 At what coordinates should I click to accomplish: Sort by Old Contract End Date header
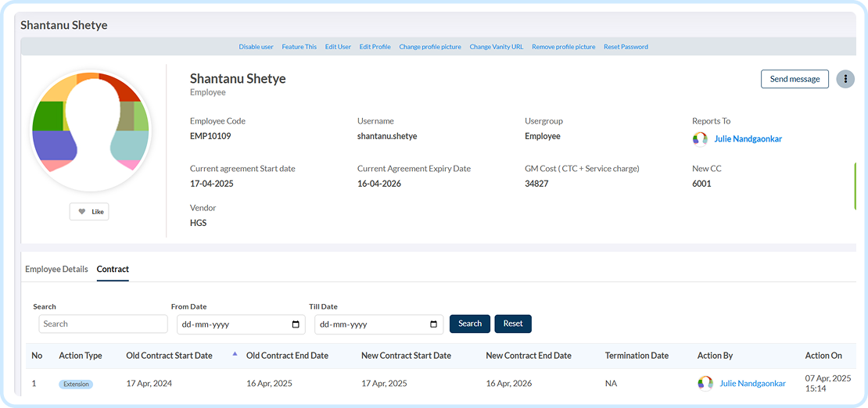tap(287, 356)
